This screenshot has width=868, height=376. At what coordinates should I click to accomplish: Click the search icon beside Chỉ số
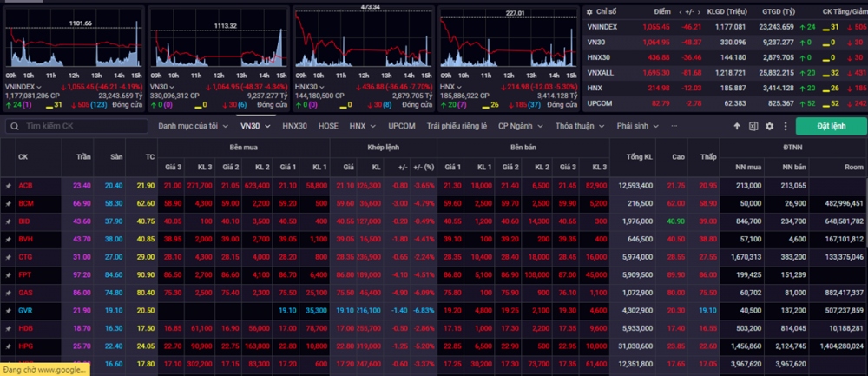coord(589,12)
